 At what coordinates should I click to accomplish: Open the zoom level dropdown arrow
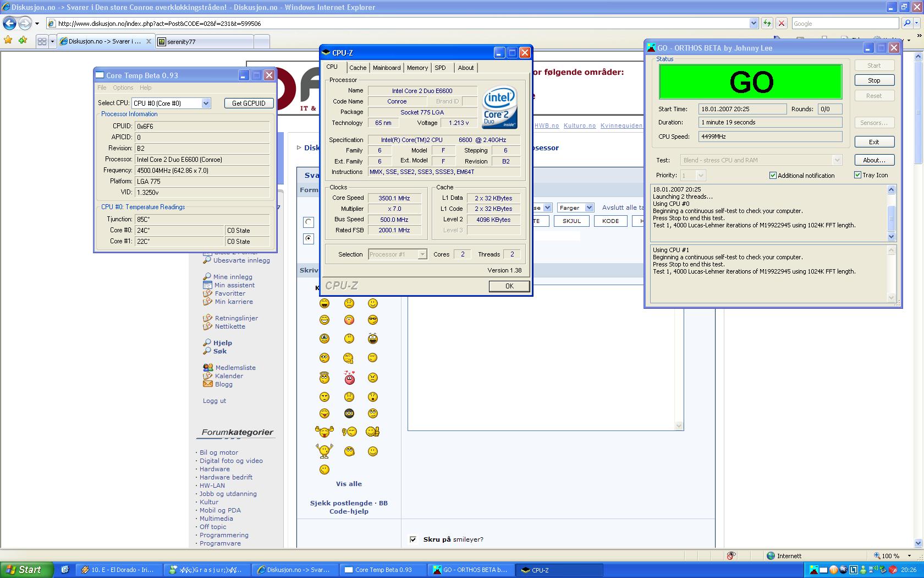tap(910, 556)
